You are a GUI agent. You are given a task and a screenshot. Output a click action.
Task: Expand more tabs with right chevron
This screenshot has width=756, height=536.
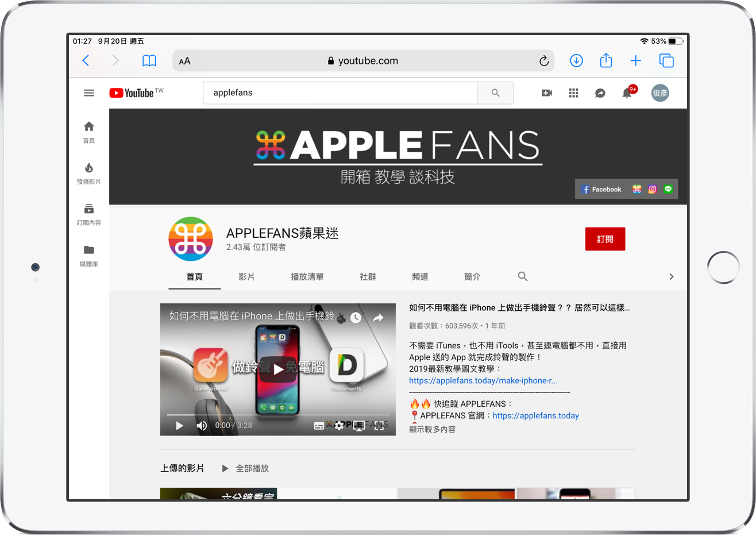click(671, 277)
